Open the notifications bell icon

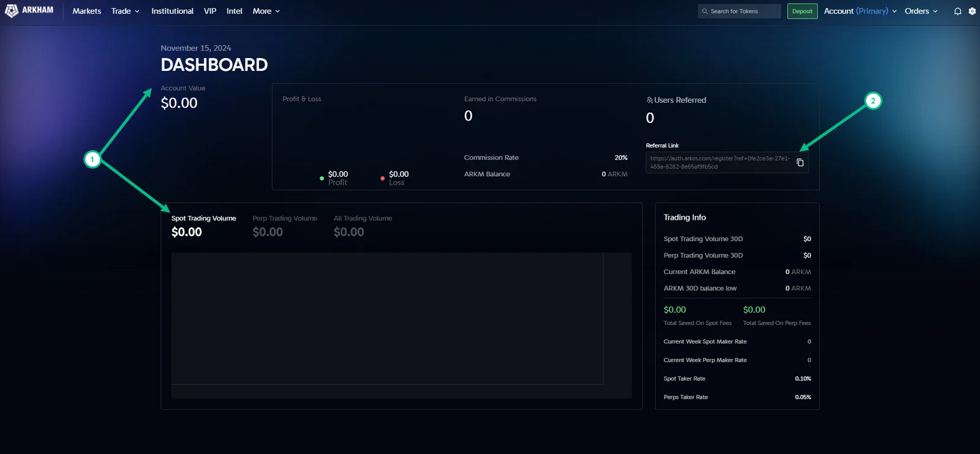pos(958,11)
